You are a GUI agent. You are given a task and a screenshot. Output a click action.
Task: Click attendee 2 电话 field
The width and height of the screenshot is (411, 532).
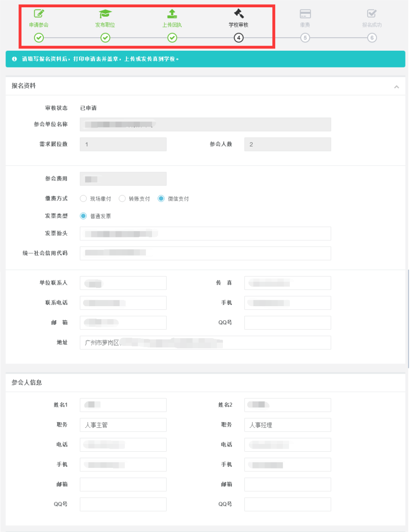click(288, 445)
